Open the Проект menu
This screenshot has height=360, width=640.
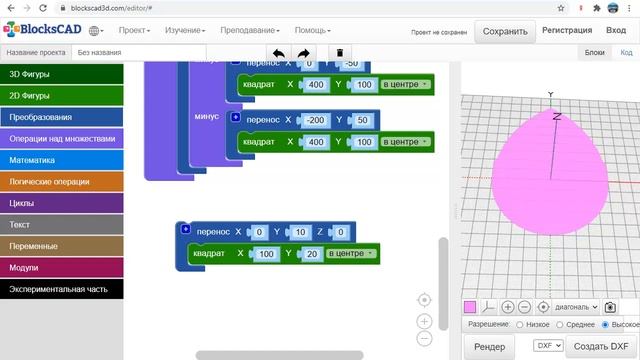click(x=134, y=30)
